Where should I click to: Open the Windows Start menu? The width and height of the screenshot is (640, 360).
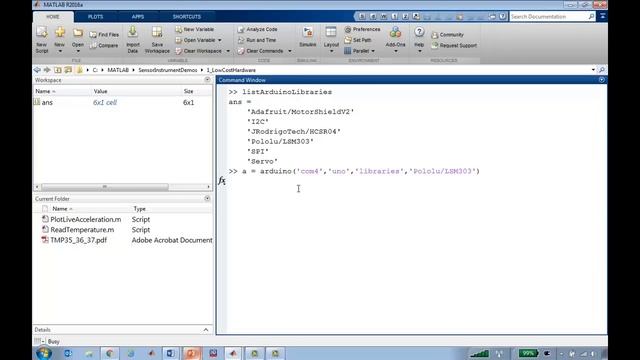click(44, 353)
